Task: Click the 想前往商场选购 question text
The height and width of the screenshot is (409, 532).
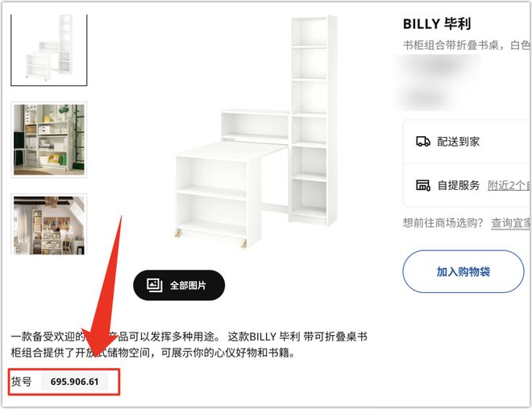Action: 443,223
